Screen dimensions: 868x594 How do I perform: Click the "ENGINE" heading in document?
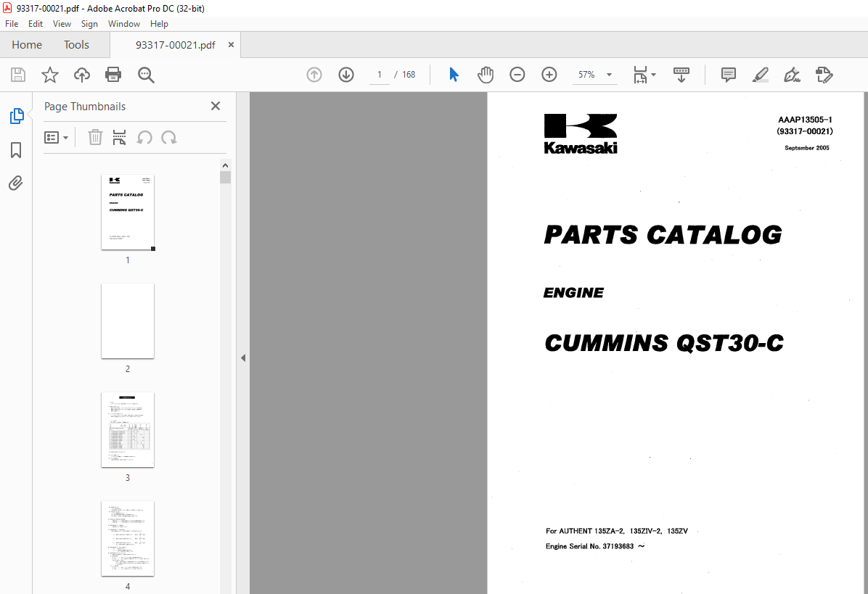(x=573, y=292)
